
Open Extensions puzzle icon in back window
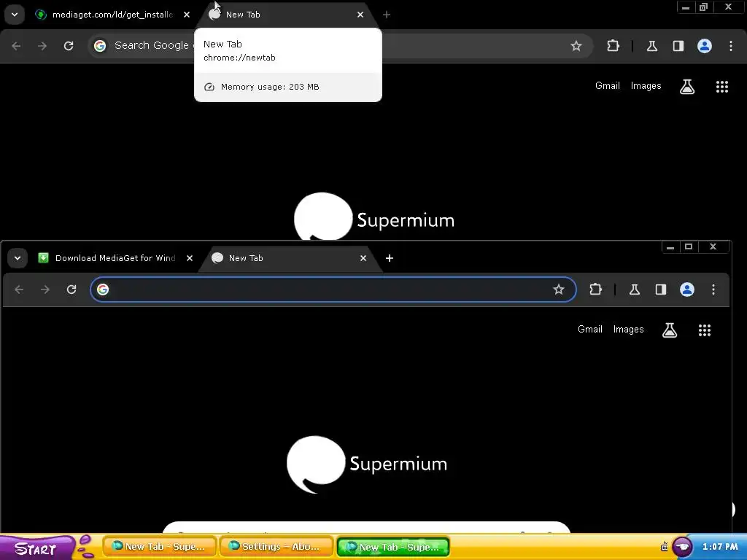click(x=613, y=46)
